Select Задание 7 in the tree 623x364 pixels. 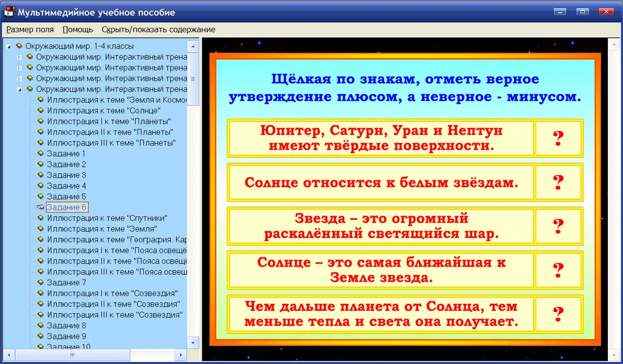pos(66,283)
